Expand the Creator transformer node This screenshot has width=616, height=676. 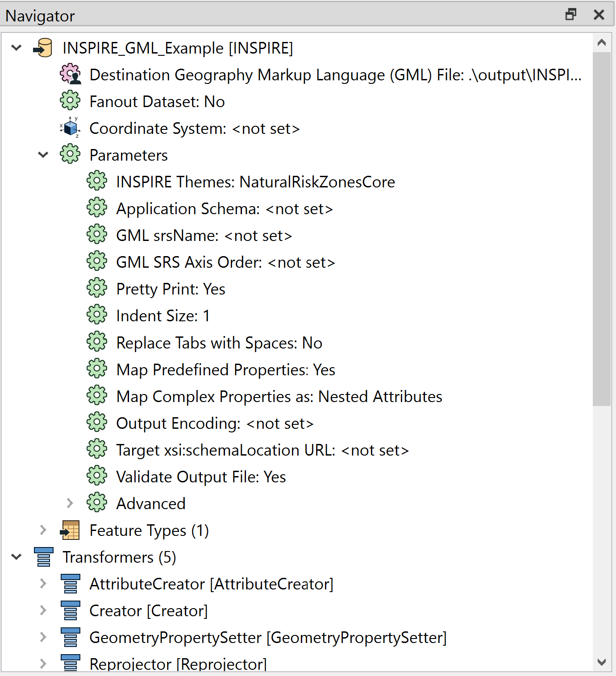pyautogui.click(x=43, y=610)
